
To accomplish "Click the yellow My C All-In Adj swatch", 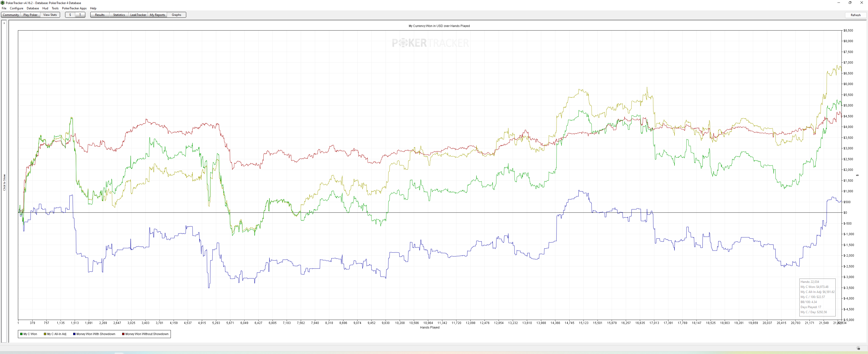I will point(45,334).
